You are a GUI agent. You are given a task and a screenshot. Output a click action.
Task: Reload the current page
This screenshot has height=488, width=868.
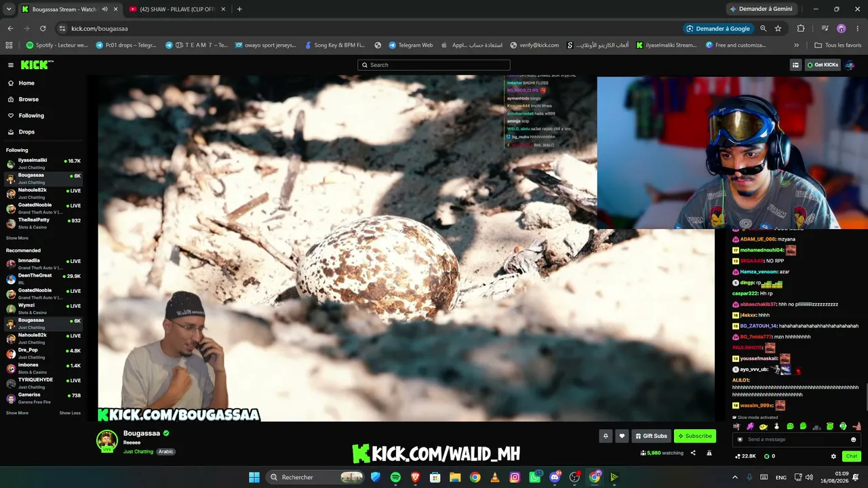click(43, 28)
